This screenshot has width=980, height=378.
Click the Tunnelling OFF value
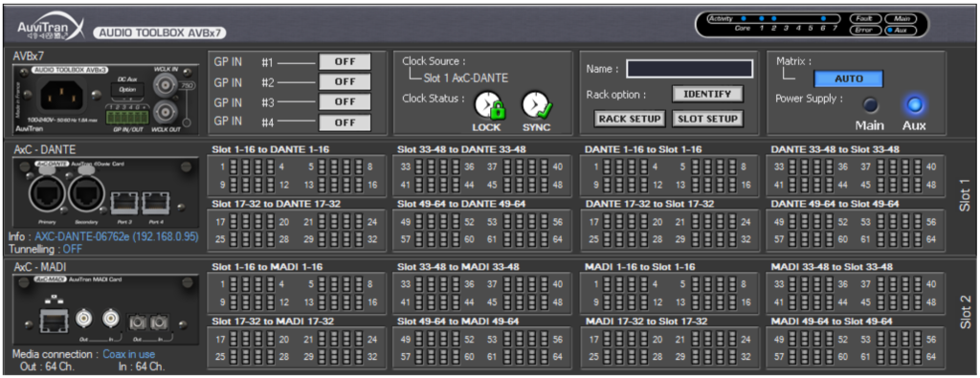(x=73, y=249)
